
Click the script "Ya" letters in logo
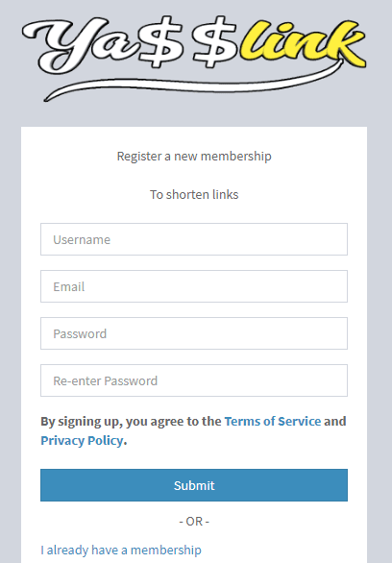coord(81,45)
